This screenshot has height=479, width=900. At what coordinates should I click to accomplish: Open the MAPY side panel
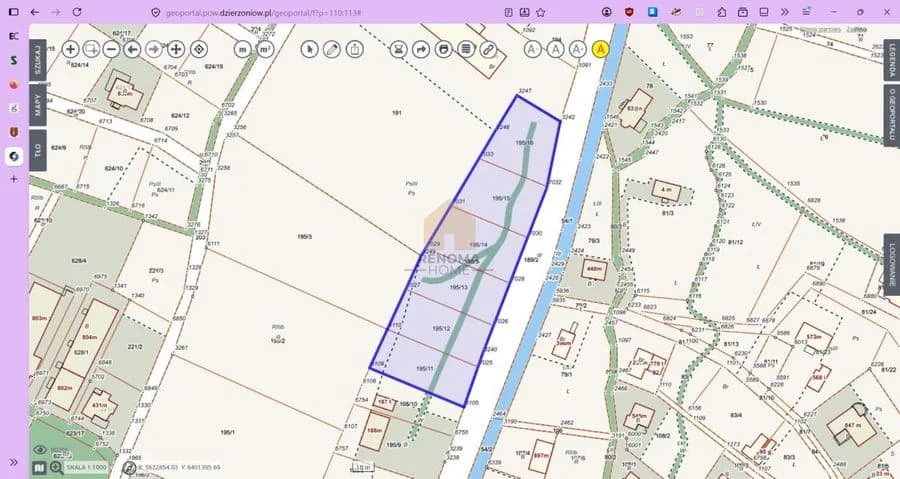tap(38, 105)
